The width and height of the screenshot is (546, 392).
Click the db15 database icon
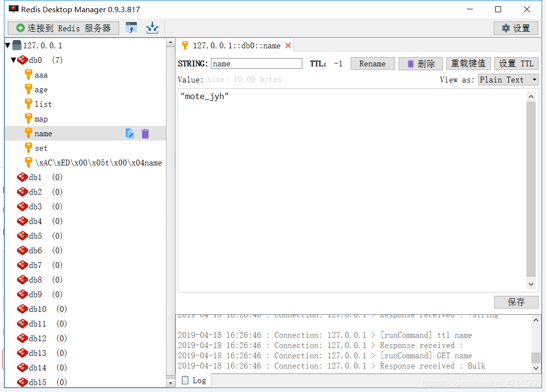pos(22,382)
